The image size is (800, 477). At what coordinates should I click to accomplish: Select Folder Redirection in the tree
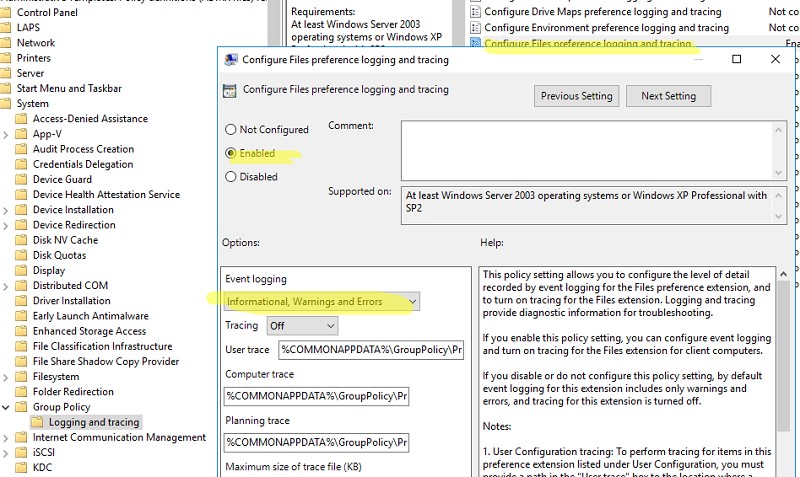tap(73, 392)
